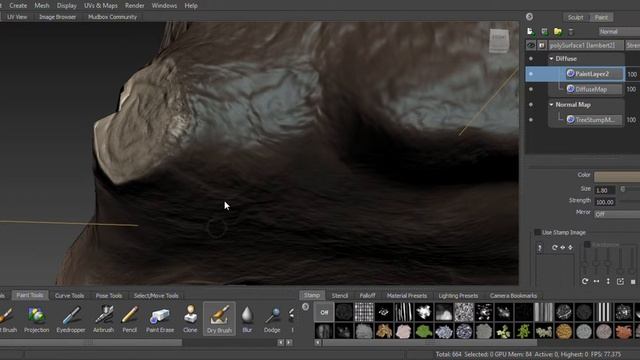Collapse the Normal Map channel group
The width and height of the screenshot is (640, 360).
coord(551,105)
